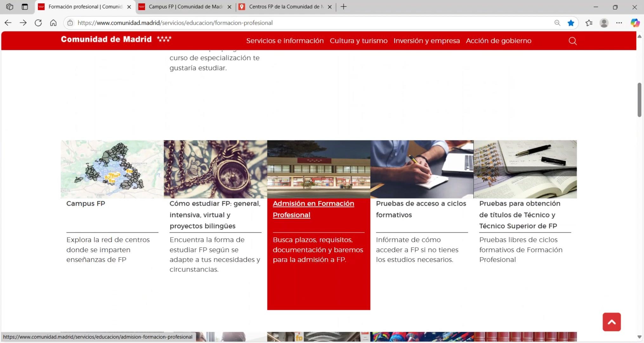Screen dimensions: 644x343
Task: Open the Cultura y turismo menu
Action: pyautogui.click(x=358, y=41)
